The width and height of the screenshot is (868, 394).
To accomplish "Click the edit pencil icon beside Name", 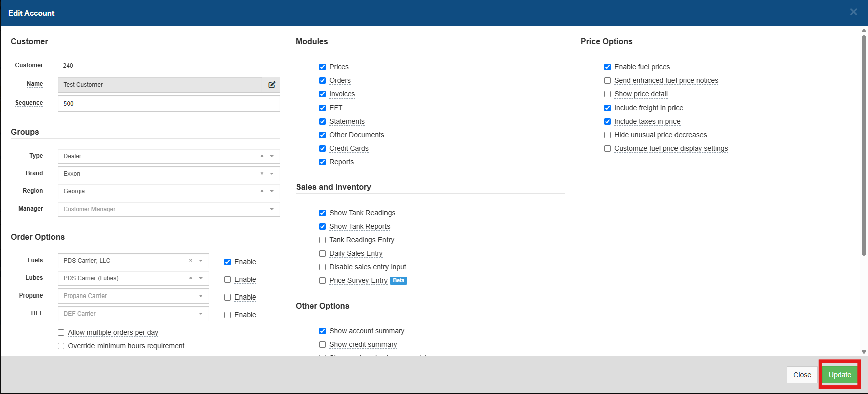I will click(271, 85).
